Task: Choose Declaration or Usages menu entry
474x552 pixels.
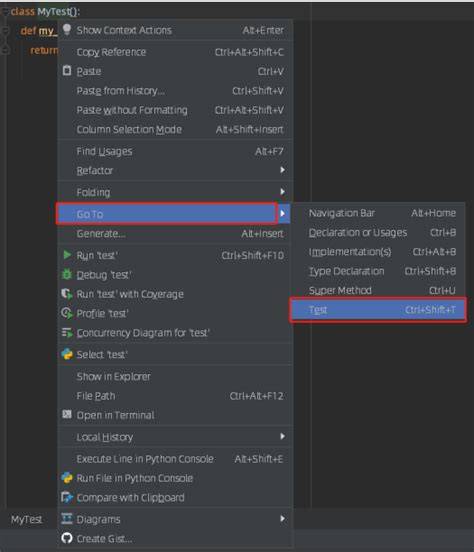Action: point(378,232)
